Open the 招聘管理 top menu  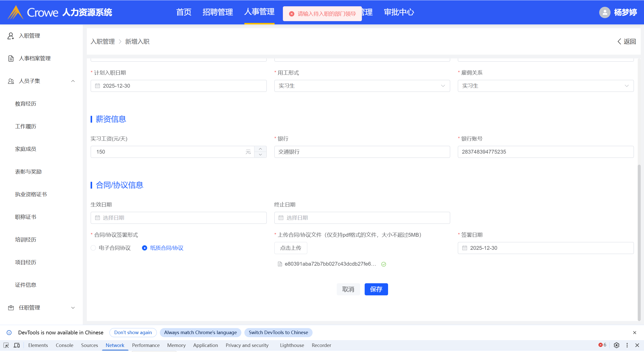[x=217, y=12]
